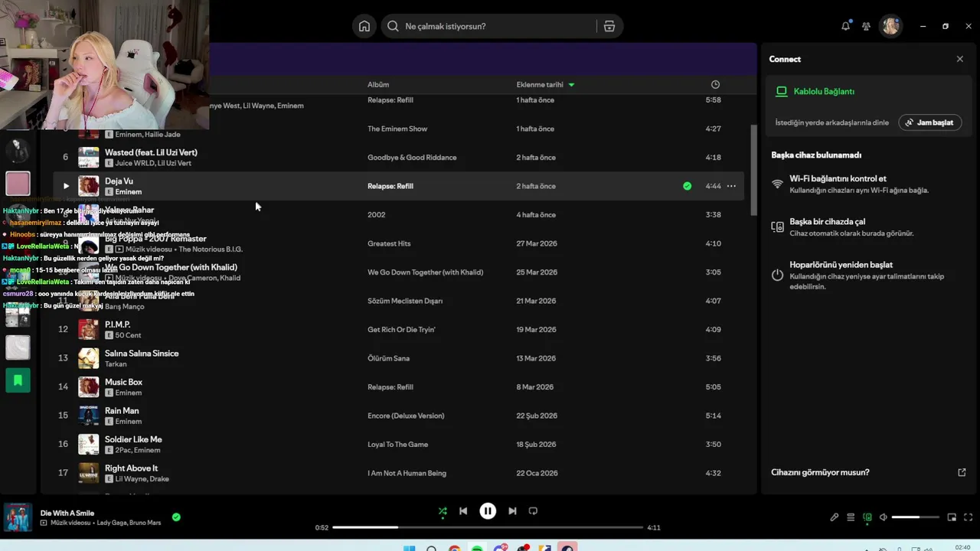Skip to previous track

(463, 511)
